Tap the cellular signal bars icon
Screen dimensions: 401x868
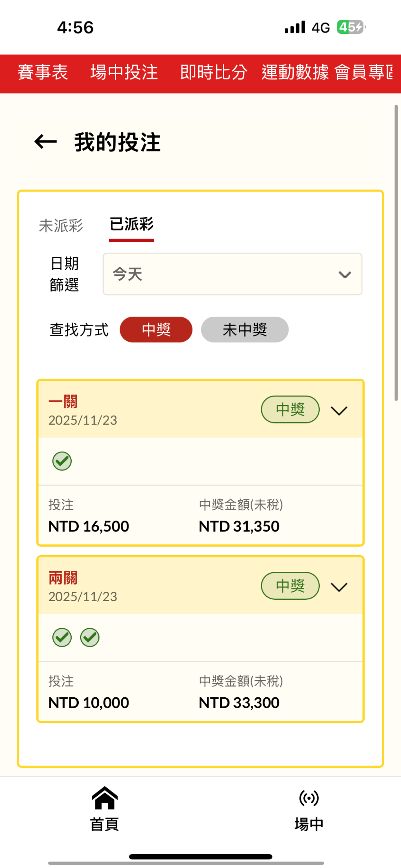coord(295,27)
